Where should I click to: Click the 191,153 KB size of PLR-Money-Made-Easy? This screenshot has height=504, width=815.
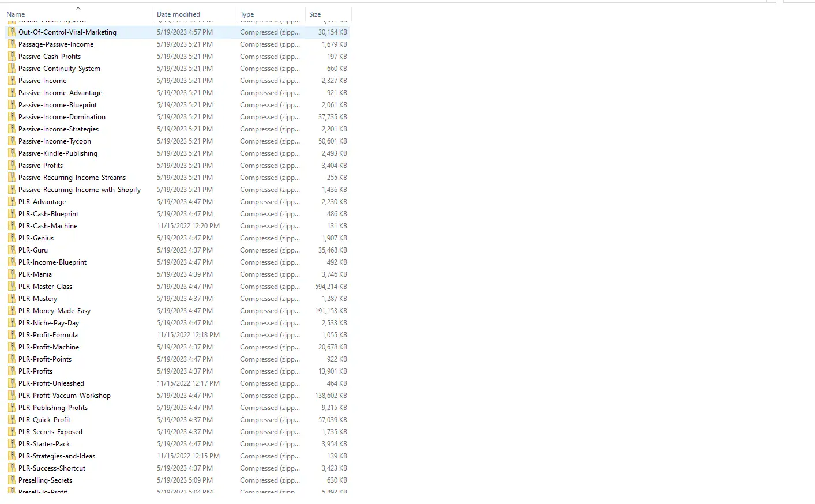(x=331, y=311)
